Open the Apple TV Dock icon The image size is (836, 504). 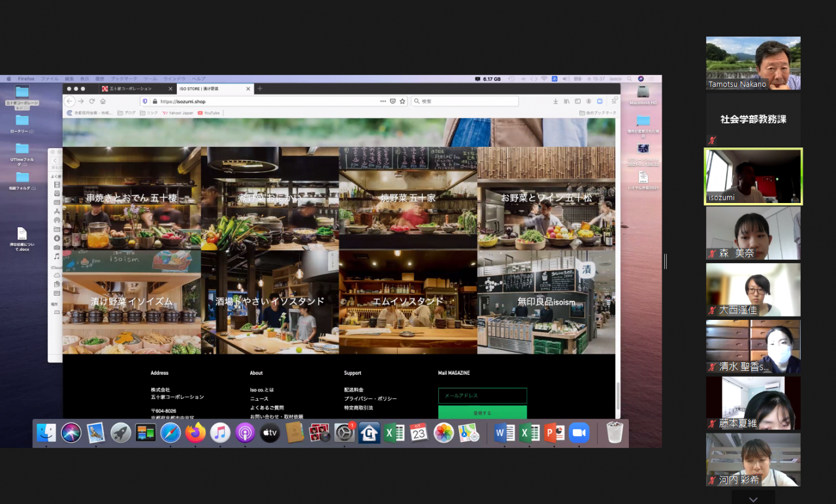pos(270,433)
